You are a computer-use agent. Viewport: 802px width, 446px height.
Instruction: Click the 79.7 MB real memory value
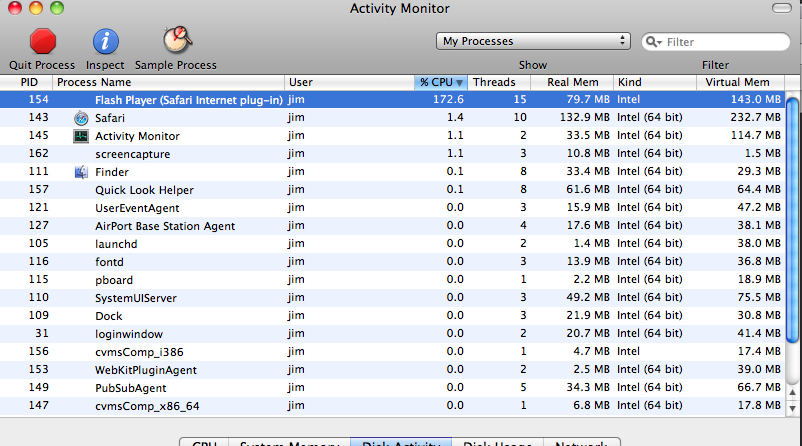click(588, 100)
